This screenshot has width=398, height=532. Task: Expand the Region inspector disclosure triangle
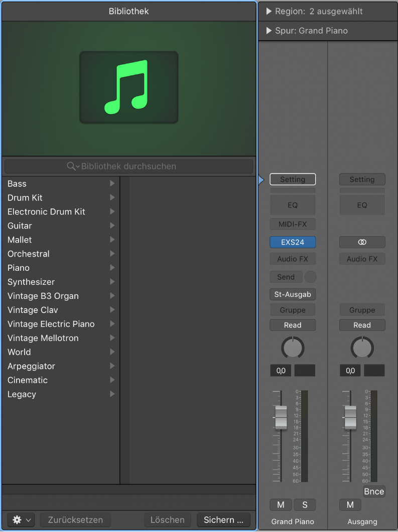click(x=270, y=11)
